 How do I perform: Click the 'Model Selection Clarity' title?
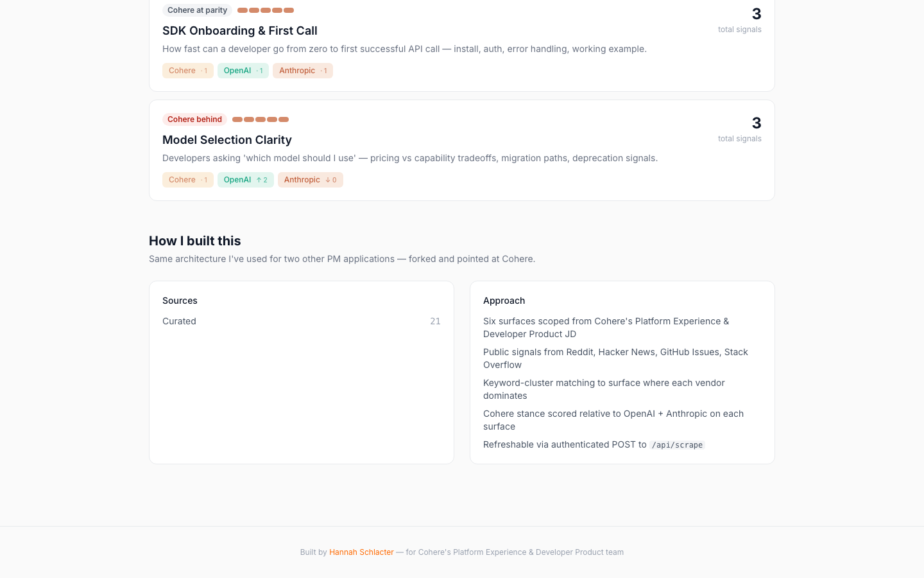(x=227, y=140)
